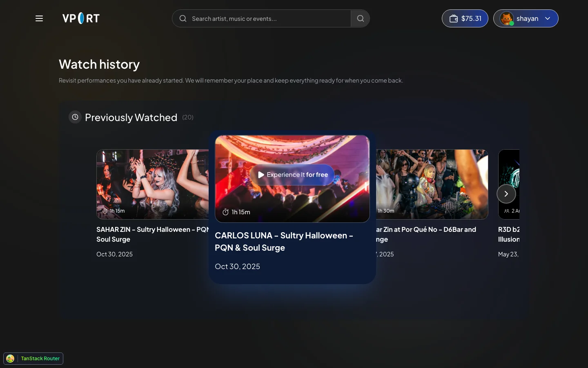Expand the shayan account dropdown chevron
This screenshot has width=588, height=368.
point(548,18)
